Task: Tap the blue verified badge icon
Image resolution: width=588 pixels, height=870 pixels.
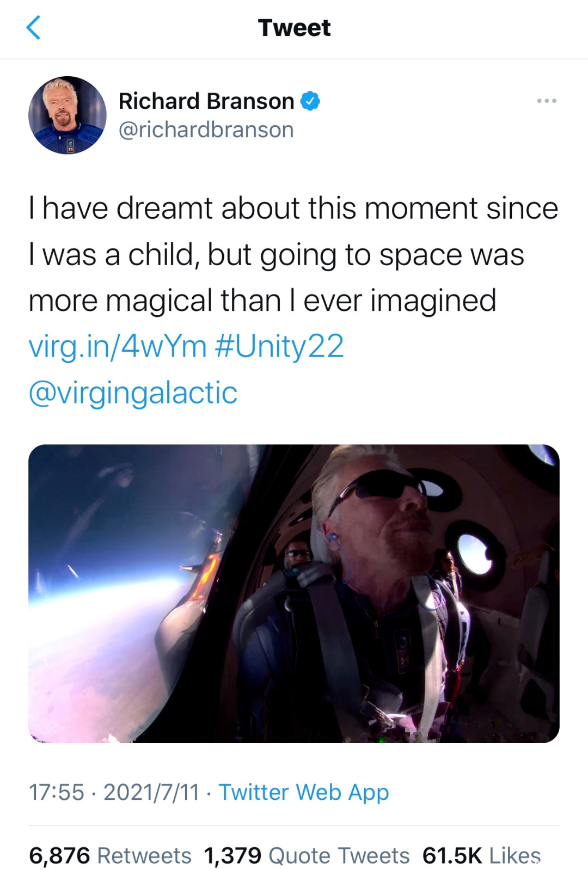Action: (x=310, y=101)
